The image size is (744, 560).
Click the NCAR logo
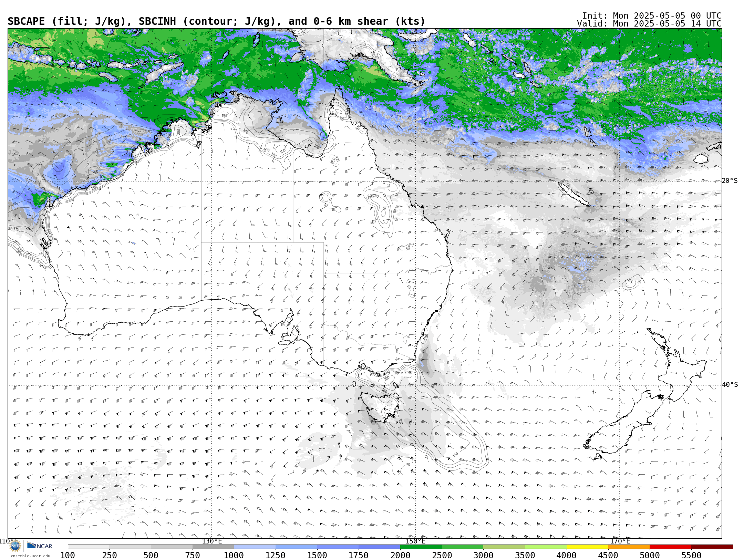tap(40, 546)
